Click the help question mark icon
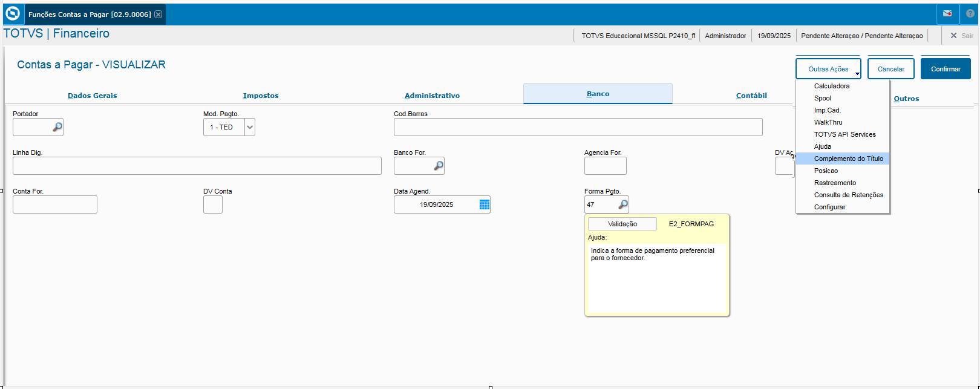Viewport: 980px width, 389px height. tap(970, 13)
